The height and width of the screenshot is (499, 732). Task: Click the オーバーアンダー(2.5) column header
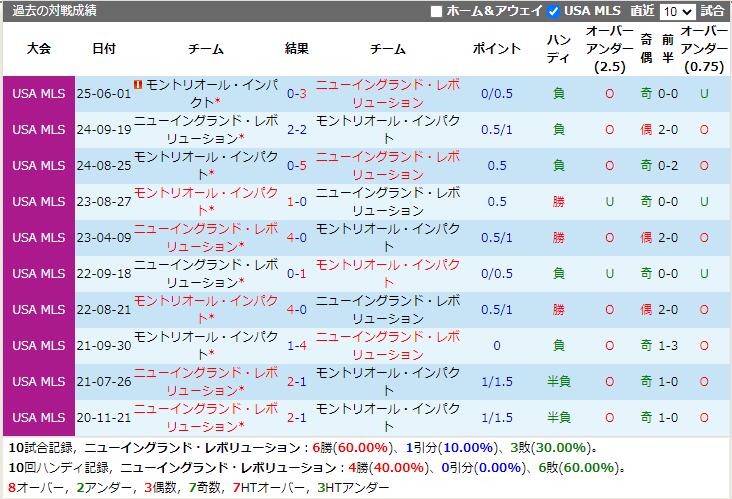click(x=610, y=49)
